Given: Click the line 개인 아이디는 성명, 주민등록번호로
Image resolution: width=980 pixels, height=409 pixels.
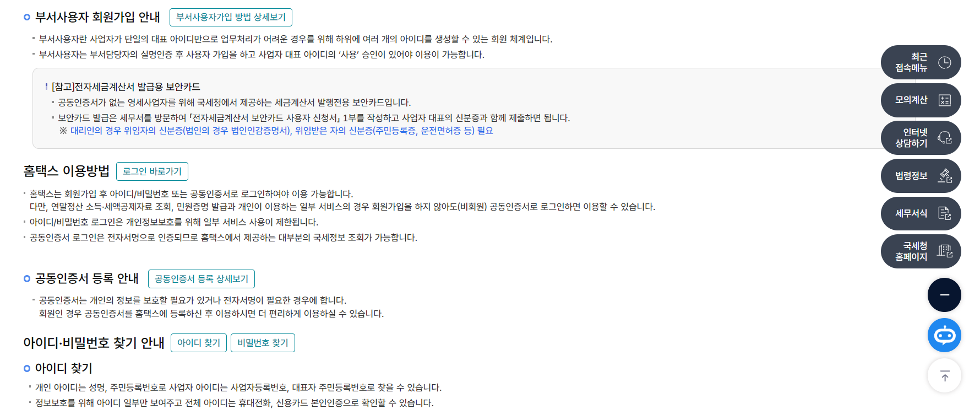Looking at the screenshot, I should point(238,388).
